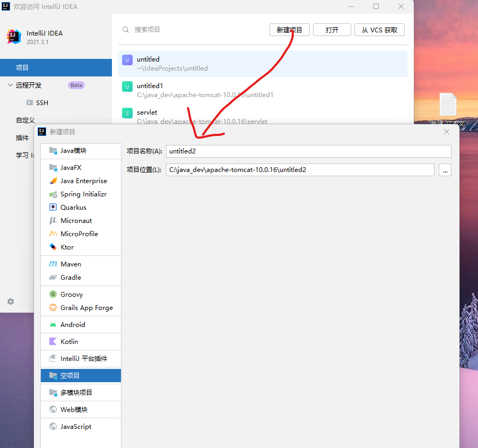Screen dimensions: 478x448
Task: Click the 项目位置 path field
Action: point(300,170)
